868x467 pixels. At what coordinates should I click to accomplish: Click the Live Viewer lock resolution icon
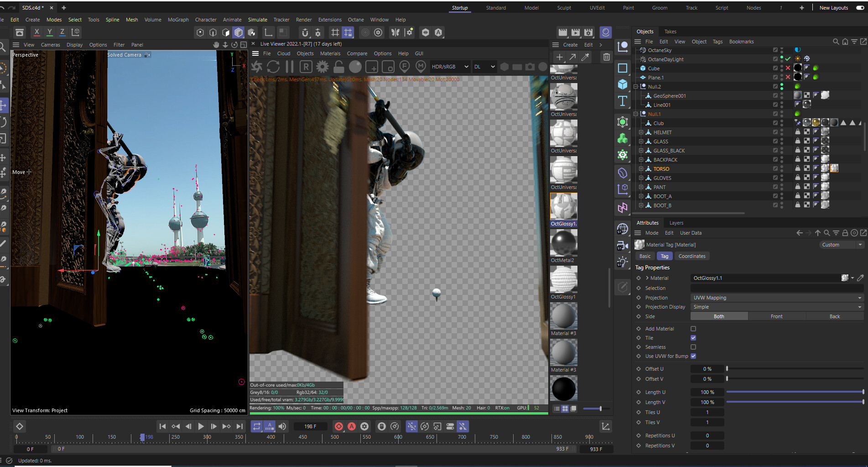pos(338,67)
